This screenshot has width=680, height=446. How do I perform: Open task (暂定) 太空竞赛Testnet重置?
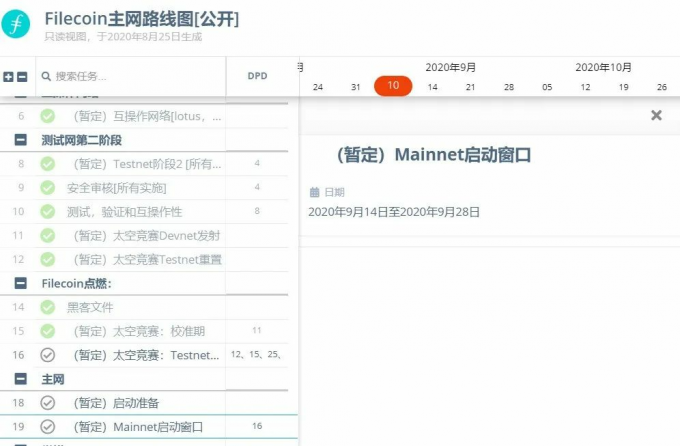point(147,259)
